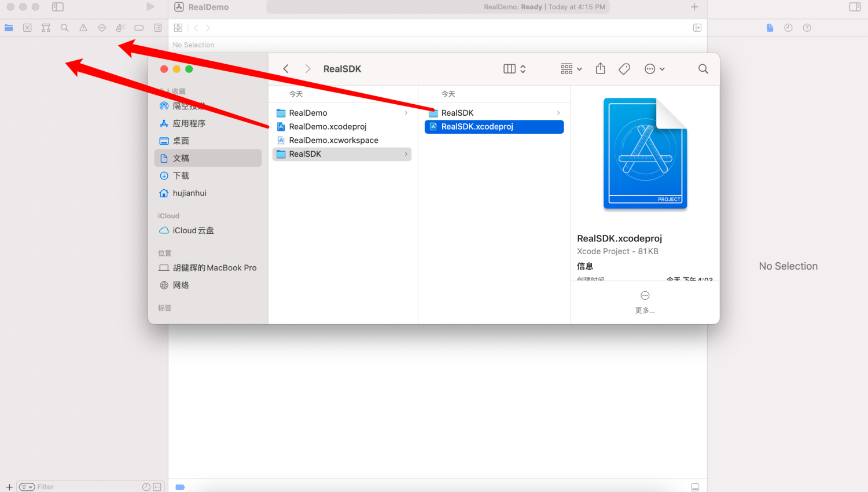The height and width of the screenshot is (492, 868).
Task: Select RealDemo.xcworkspace file
Action: coord(342,140)
